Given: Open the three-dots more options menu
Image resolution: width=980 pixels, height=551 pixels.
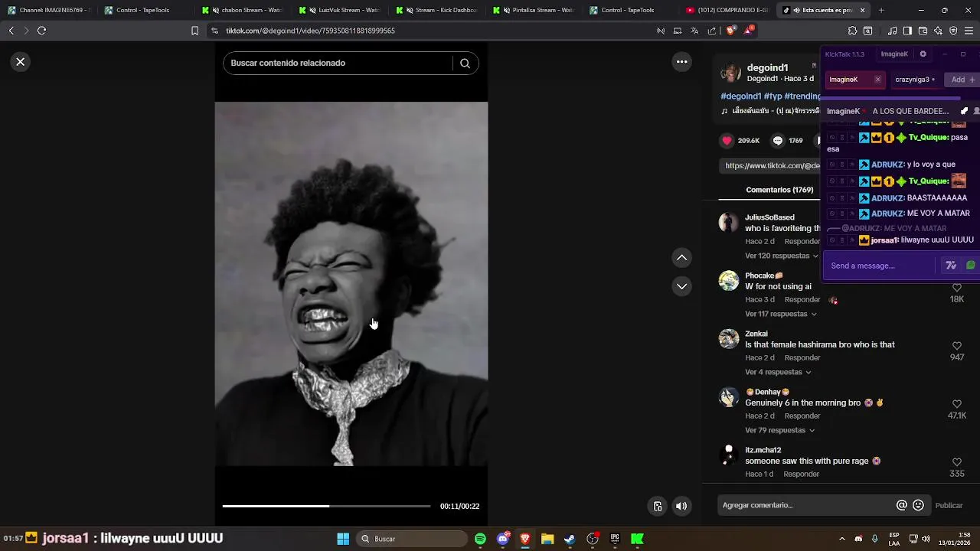Looking at the screenshot, I should 681,62.
